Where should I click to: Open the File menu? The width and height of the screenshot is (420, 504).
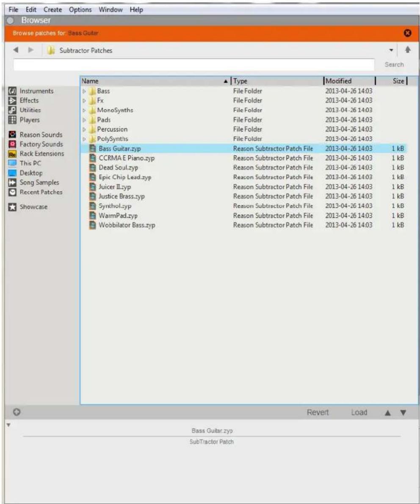coord(13,10)
